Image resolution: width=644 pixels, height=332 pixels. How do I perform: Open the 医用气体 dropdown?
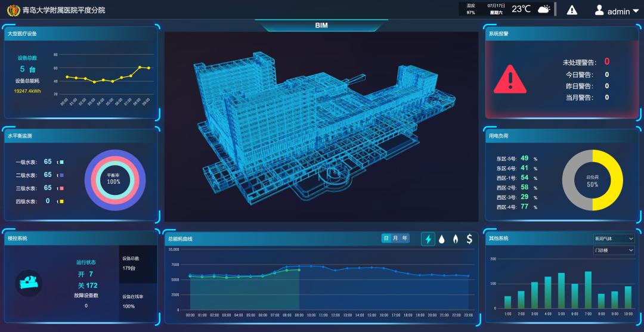(x=614, y=238)
